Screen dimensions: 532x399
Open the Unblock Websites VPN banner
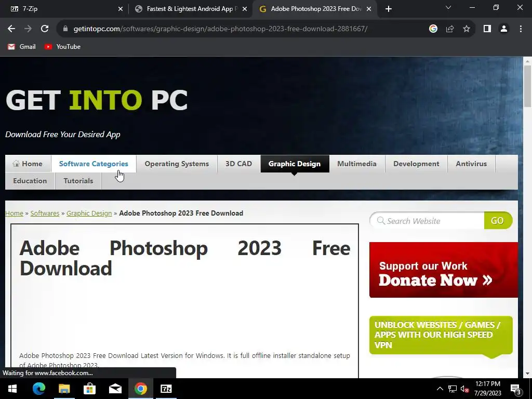coord(441,335)
